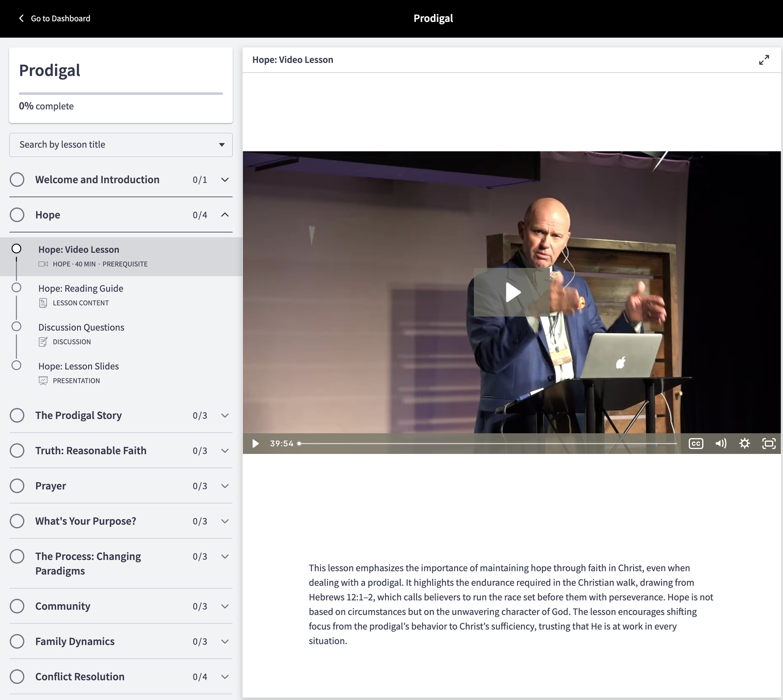
Task: Open the Conflict Resolution section
Action: point(225,677)
